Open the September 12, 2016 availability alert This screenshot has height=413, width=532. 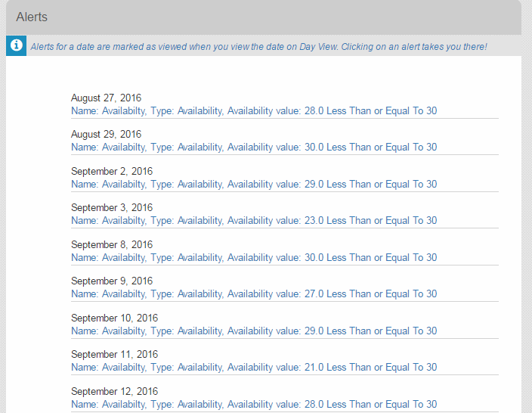254,404
